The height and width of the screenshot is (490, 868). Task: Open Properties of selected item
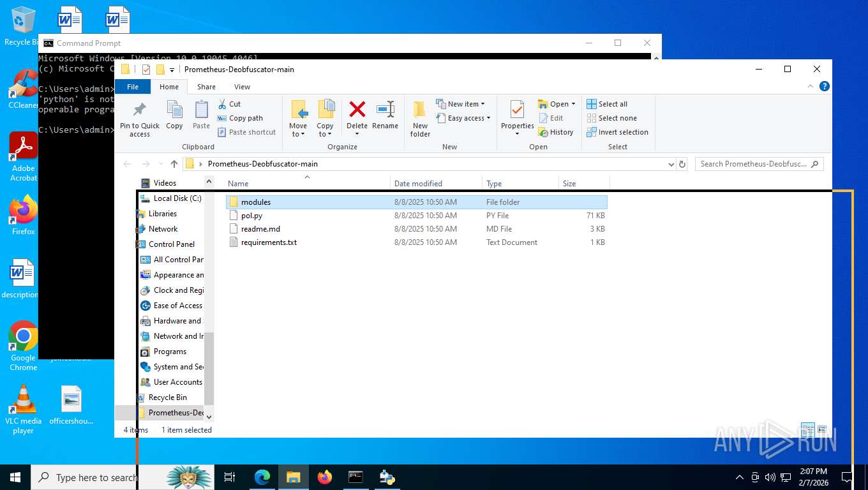[x=517, y=119]
